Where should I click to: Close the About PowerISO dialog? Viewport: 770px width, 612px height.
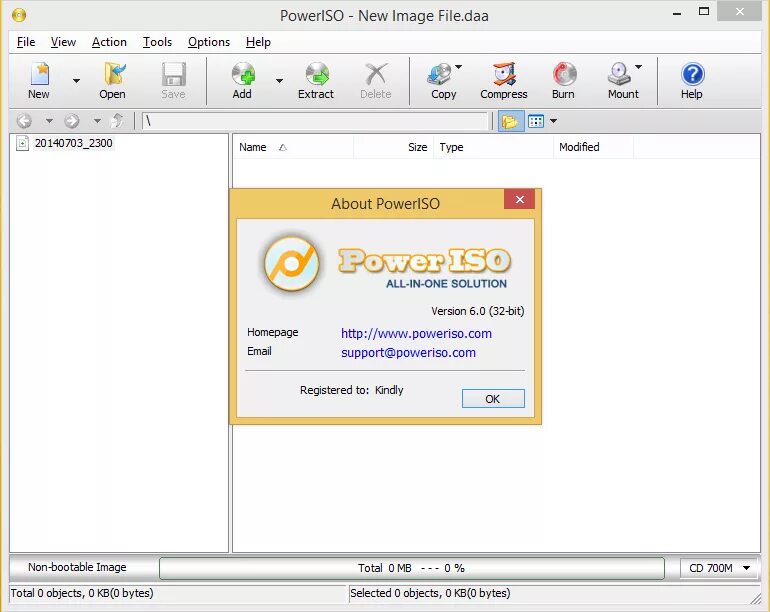pyautogui.click(x=520, y=199)
